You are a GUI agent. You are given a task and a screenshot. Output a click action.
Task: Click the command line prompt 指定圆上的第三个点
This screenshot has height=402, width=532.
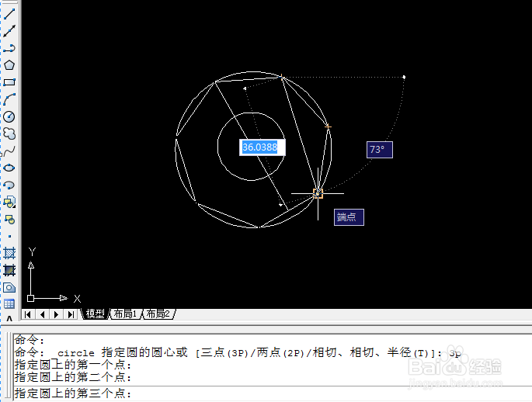click(x=73, y=393)
